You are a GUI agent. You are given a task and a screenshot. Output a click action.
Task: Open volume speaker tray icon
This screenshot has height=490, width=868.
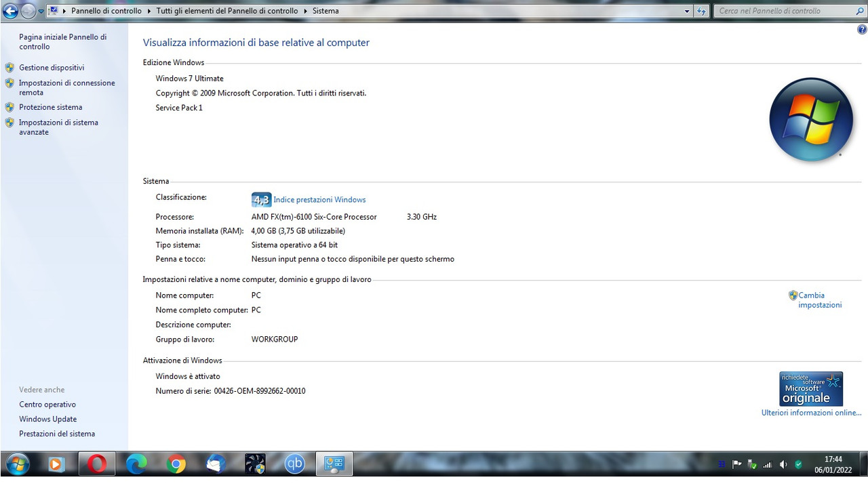click(783, 465)
